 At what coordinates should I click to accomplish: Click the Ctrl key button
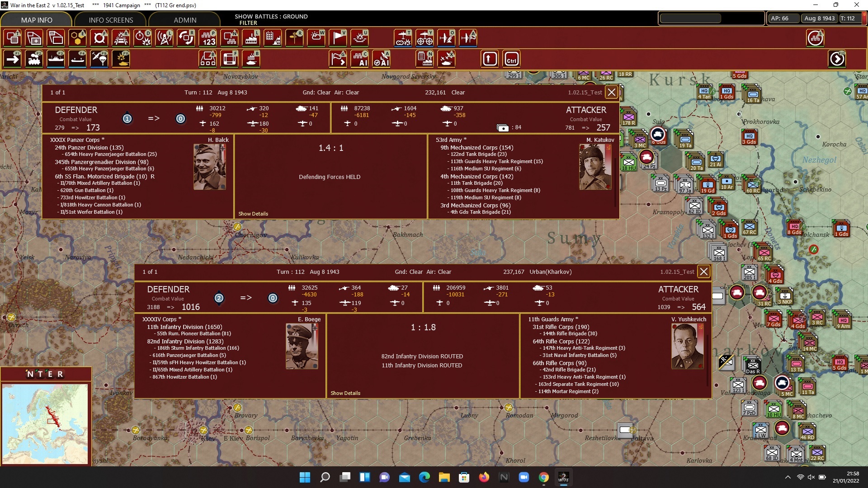tap(511, 59)
